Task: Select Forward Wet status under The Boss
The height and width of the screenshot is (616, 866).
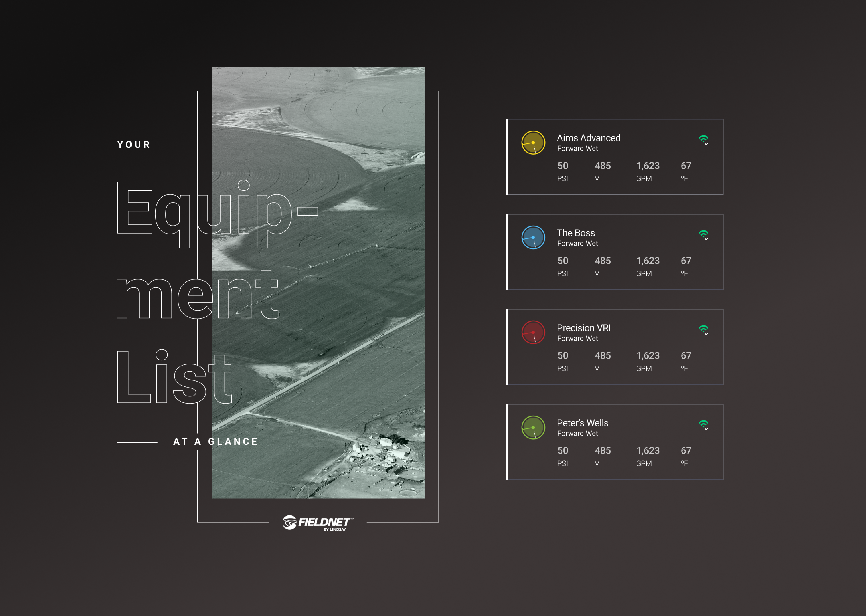Action: point(577,244)
